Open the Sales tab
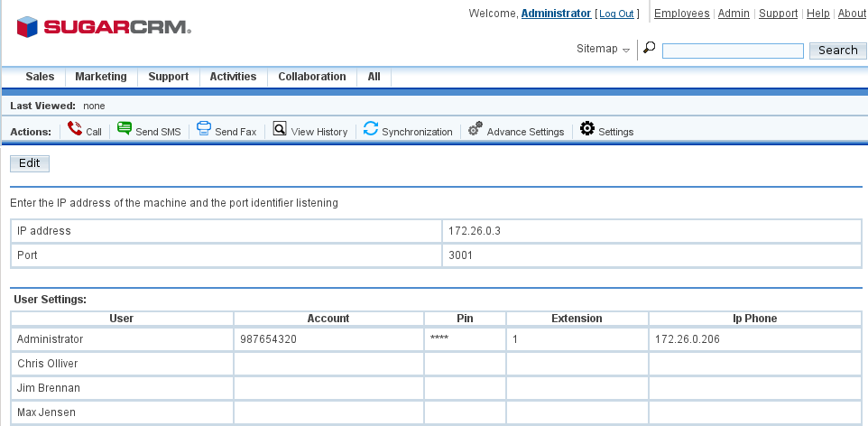868x426 pixels. coord(40,77)
